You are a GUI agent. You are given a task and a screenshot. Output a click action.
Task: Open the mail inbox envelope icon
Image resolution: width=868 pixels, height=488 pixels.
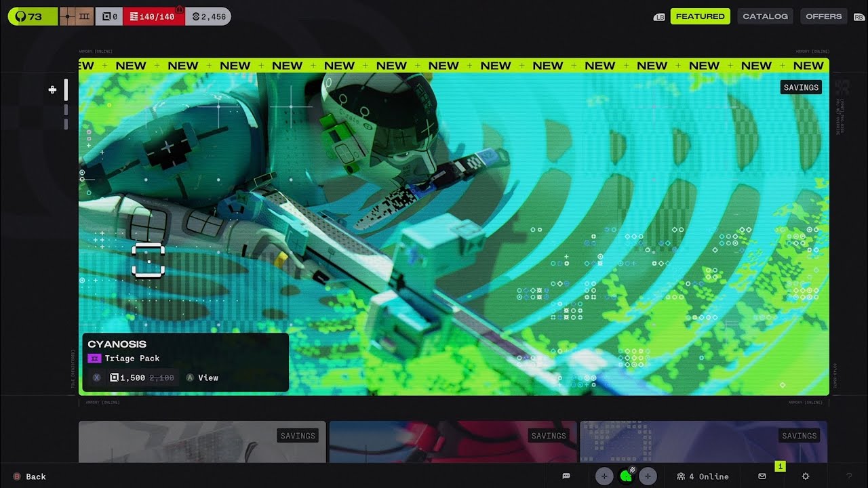762,476
